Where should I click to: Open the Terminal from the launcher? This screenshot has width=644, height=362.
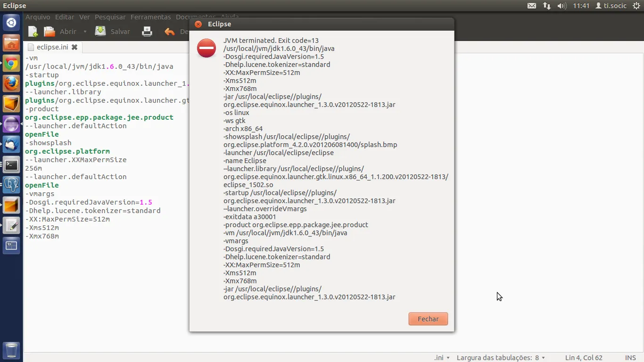pyautogui.click(x=11, y=165)
